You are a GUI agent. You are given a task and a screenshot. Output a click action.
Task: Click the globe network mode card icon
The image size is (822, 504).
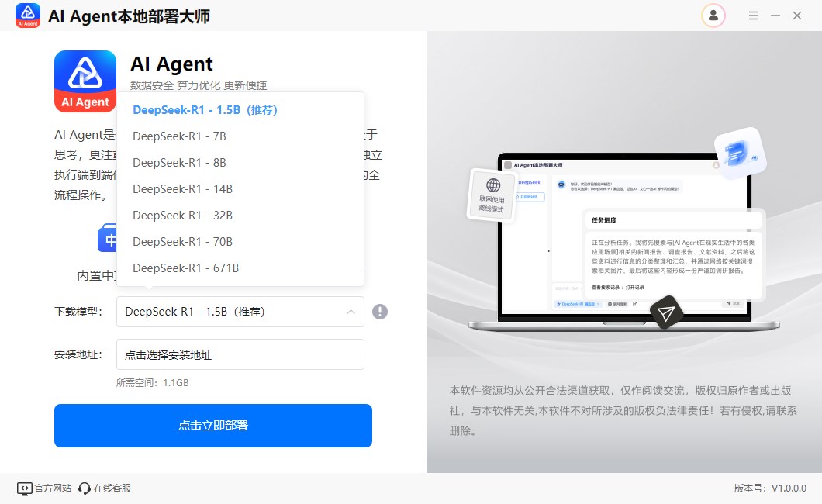491,195
